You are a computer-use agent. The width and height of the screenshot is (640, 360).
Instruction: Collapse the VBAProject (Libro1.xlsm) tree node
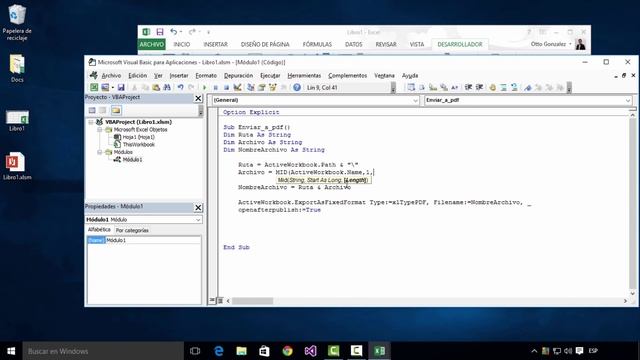(x=91, y=122)
